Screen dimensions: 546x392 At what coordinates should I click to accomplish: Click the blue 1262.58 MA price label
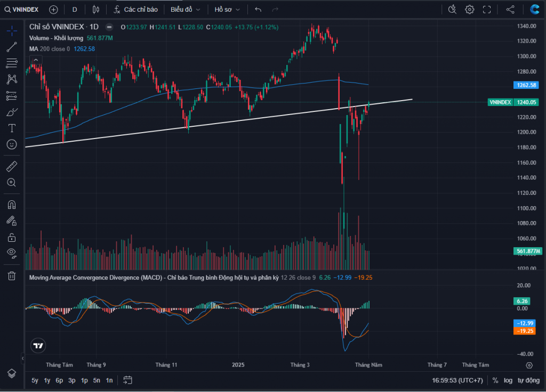(526, 85)
